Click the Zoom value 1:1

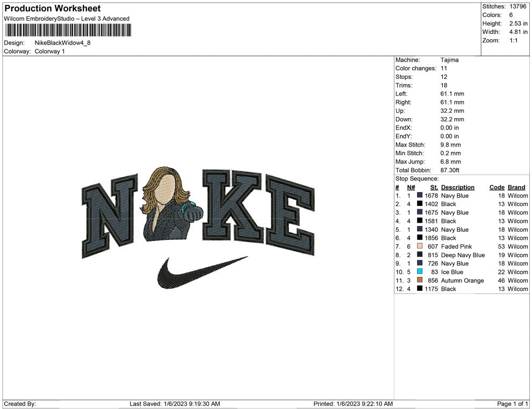click(x=513, y=40)
